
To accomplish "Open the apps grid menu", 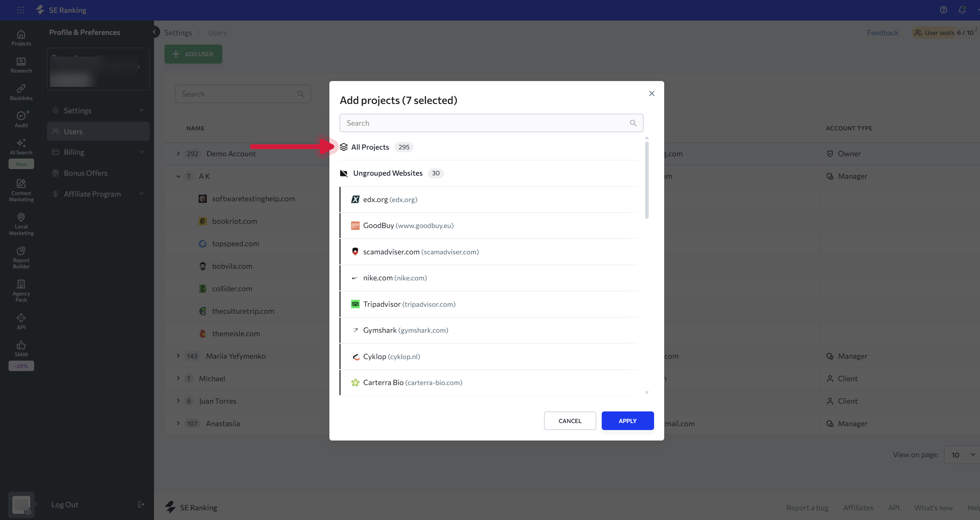I will [21, 10].
